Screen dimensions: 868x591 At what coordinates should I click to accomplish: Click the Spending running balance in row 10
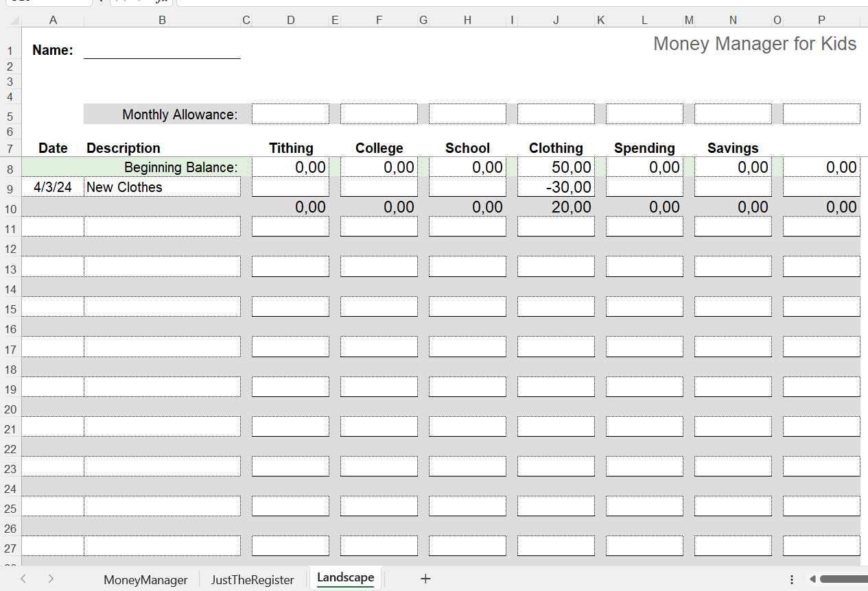[x=644, y=207]
